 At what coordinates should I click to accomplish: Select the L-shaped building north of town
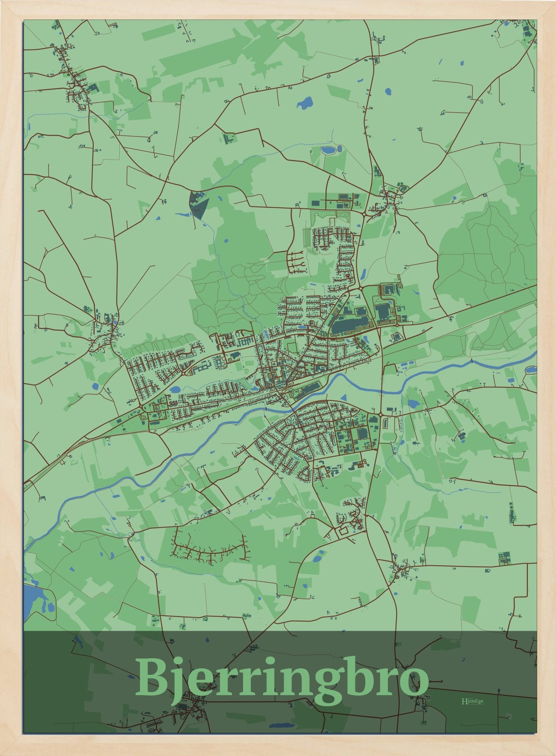coord(228,139)
